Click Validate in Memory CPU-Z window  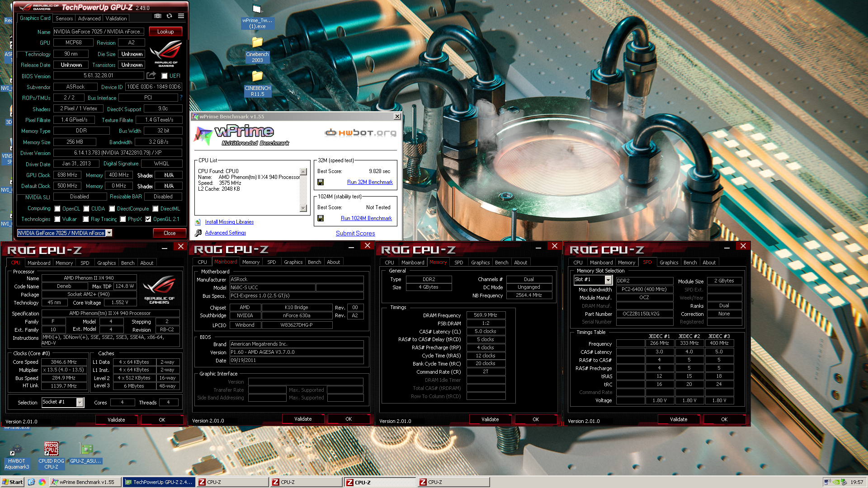tap(490, 420)
